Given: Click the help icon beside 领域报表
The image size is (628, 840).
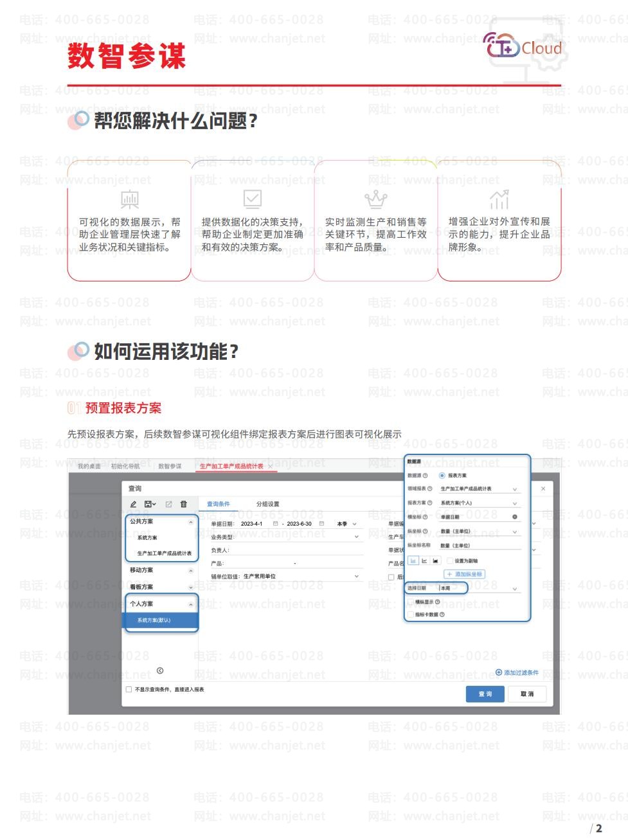Looking at the screenshot, I should [430, 488].
